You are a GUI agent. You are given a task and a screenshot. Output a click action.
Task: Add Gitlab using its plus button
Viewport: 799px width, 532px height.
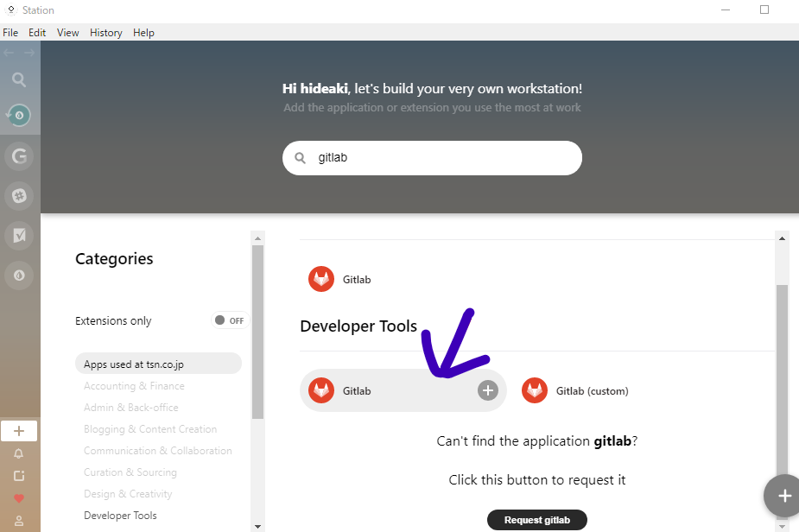[488, 390]
